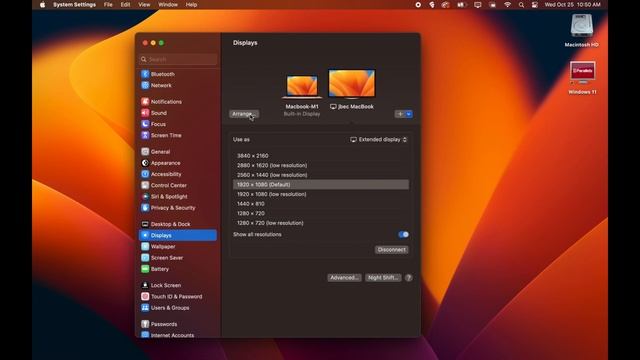The height and width of the screenshot is (360, 640).
Task: Open the Use as Extended display dropdown
Action: [378, 140]
